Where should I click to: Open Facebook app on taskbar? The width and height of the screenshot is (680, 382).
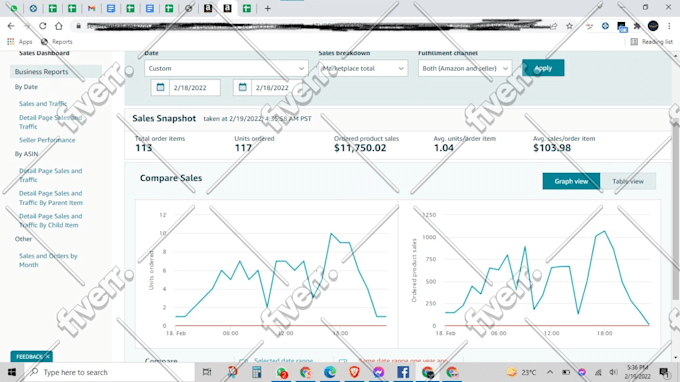pos(403,372)
